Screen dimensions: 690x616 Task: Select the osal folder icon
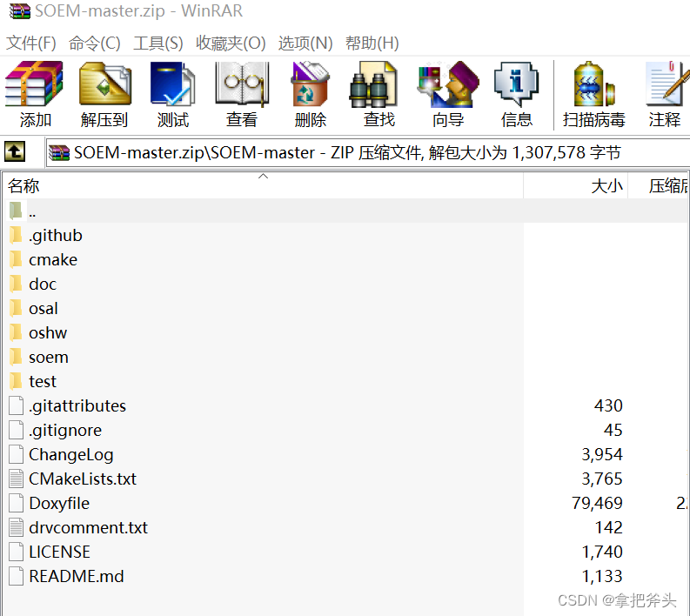tap(16, 308)
